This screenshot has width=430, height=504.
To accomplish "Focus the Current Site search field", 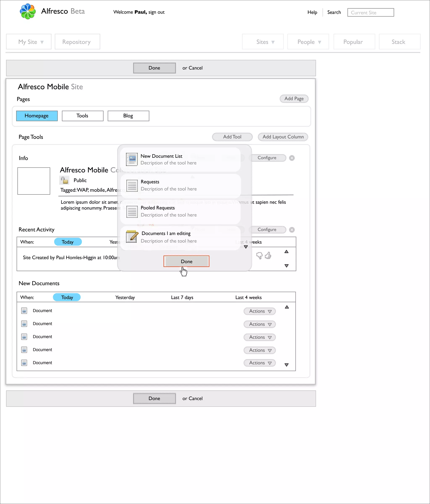I will pos(371,13).
